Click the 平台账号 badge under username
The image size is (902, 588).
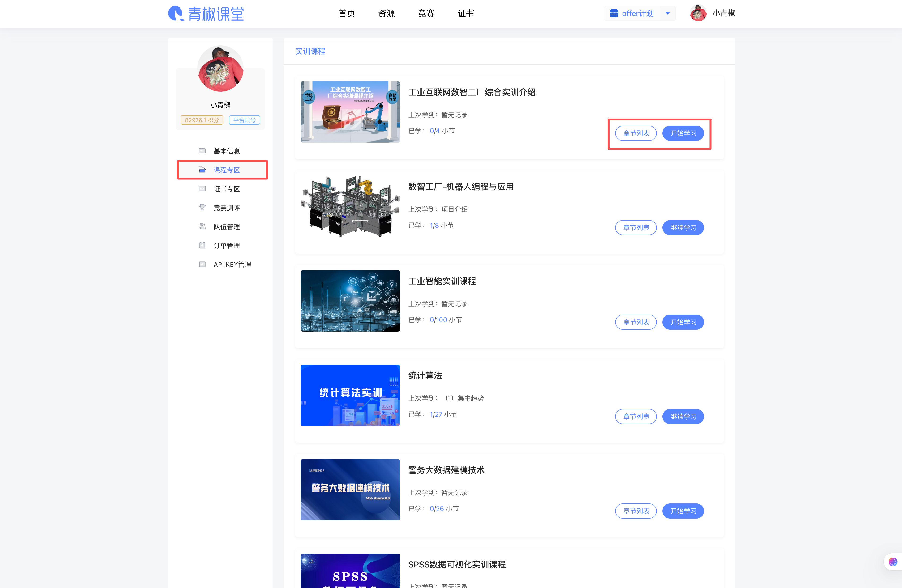click(x=244, y=120)
